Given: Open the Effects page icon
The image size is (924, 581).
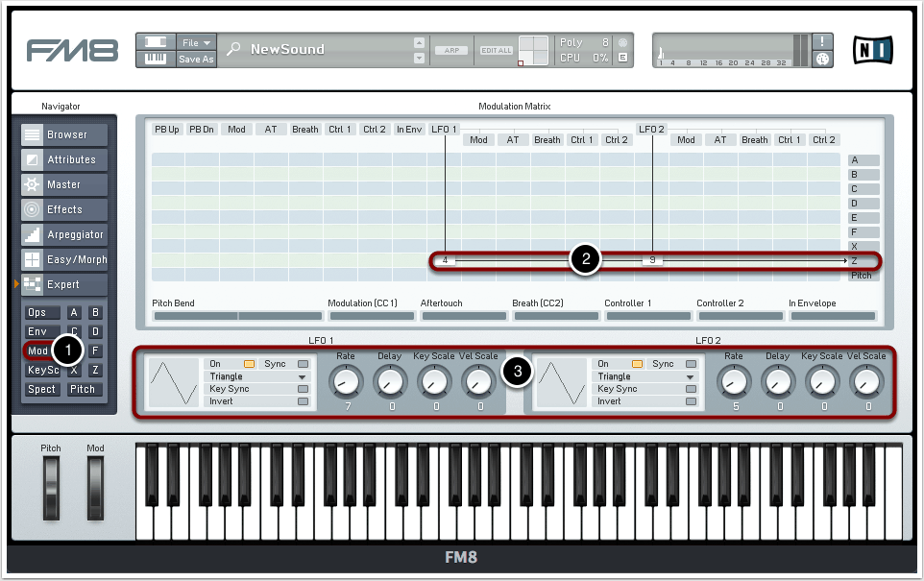Looking at the screenshot, I should click(32, 210).
